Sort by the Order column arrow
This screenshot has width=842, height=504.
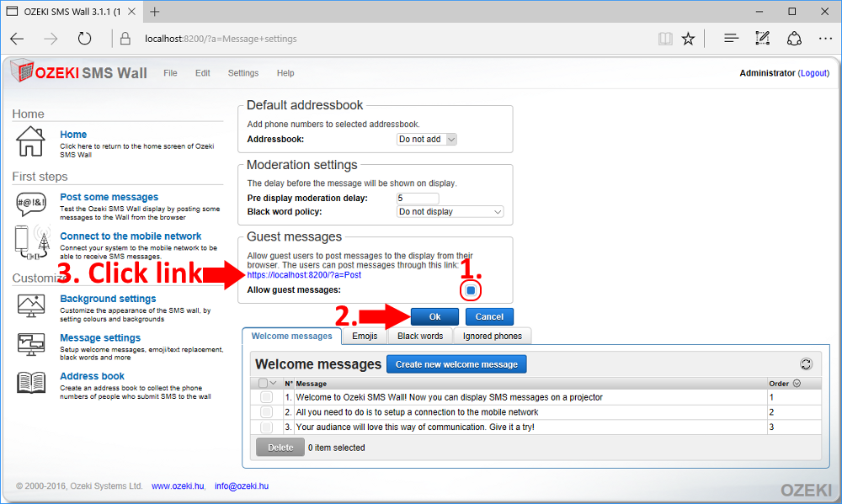(x=797, y=383)
